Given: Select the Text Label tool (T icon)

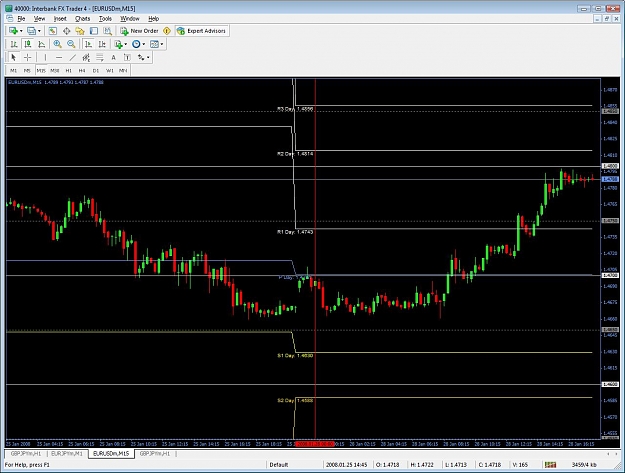Looking at the screenshot, I should [127, 57].
